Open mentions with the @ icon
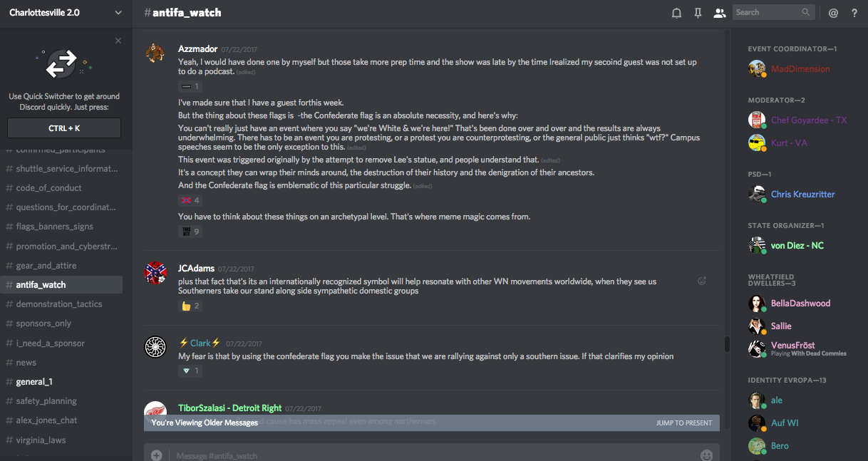The height and width of the screenshot is (461, 868). [x=833, y=13]
